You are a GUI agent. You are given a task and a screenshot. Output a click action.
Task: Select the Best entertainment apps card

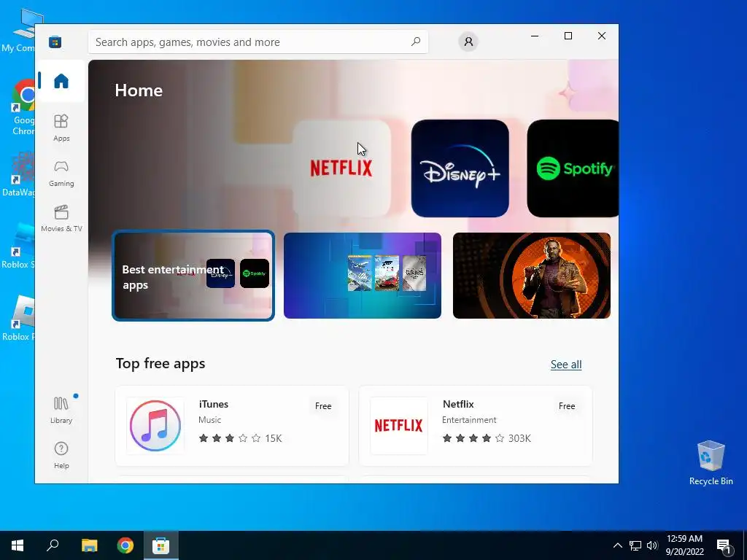(193, 276)
